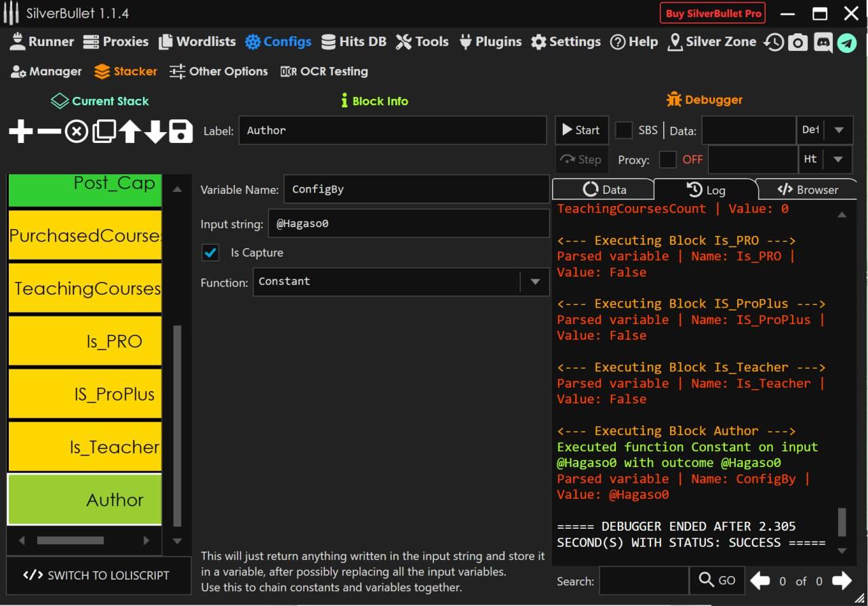The width and height of the screenshot is (868, 606).
Task: Click the floppy disk save icon
Action: pyautogui.click(x=180, y=131)
